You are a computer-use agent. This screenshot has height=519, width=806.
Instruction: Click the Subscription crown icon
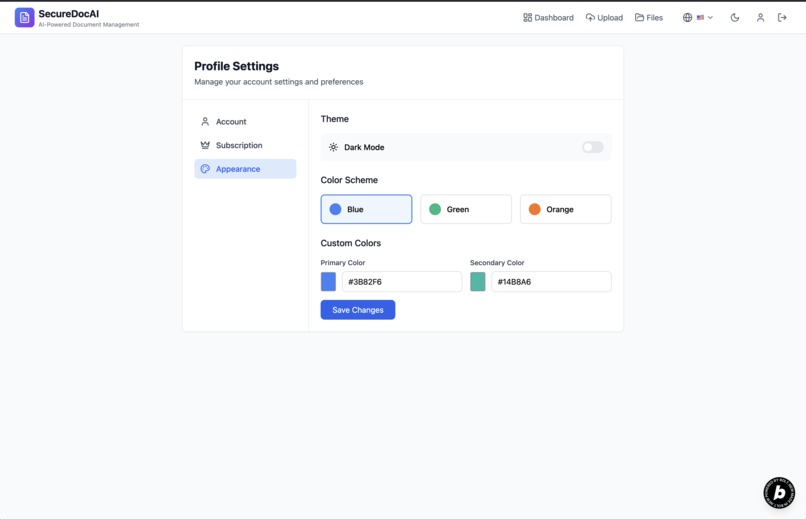point(205,145)
